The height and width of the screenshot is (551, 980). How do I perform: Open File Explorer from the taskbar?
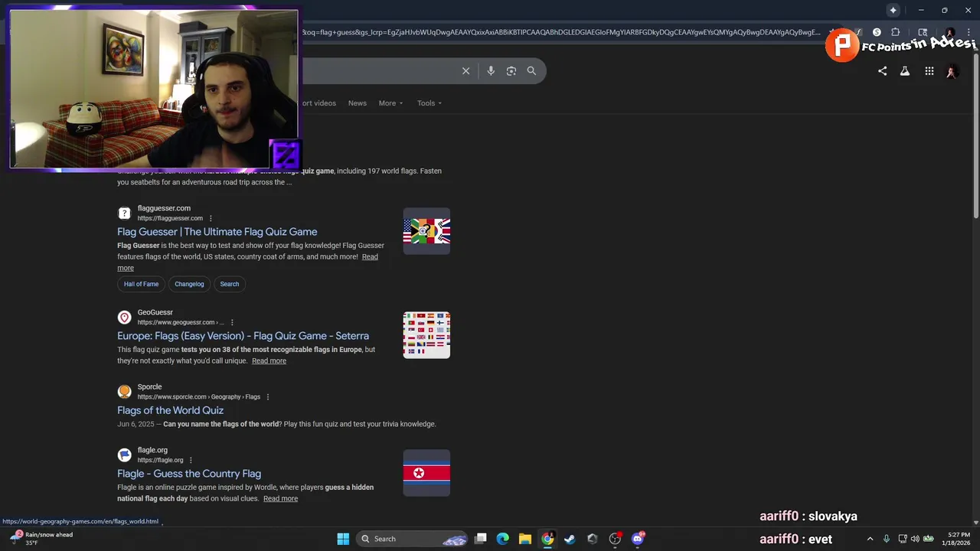pos(524,539)
